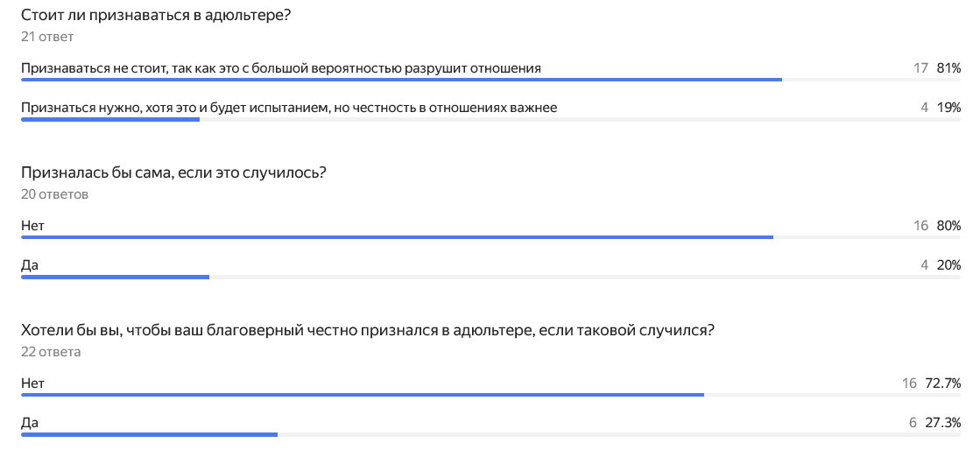
Task: Click the question 'Призналась бы сама, если это случилось?'
Action: click(x=173, y=172)
